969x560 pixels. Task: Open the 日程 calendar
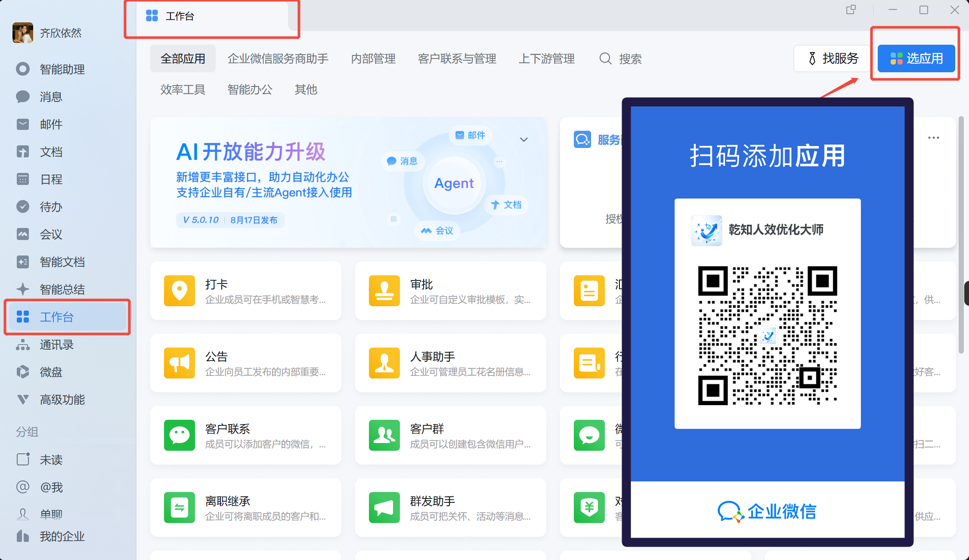(x=67, y=179)
